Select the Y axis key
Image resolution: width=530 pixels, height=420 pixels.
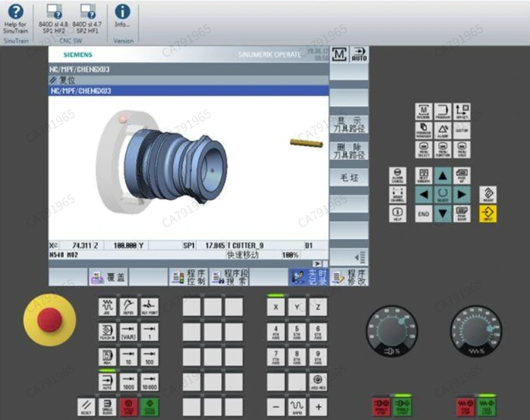tap(297, 307)
